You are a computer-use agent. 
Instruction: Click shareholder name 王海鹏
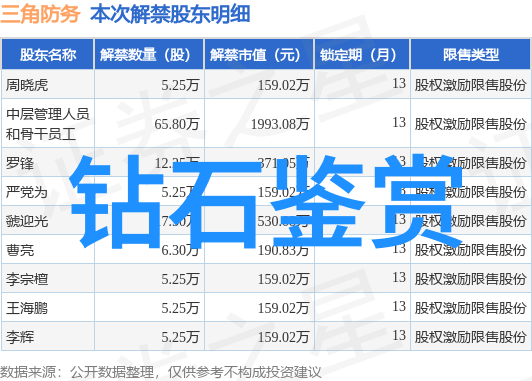pyautogui.click(x=27, y=308)
